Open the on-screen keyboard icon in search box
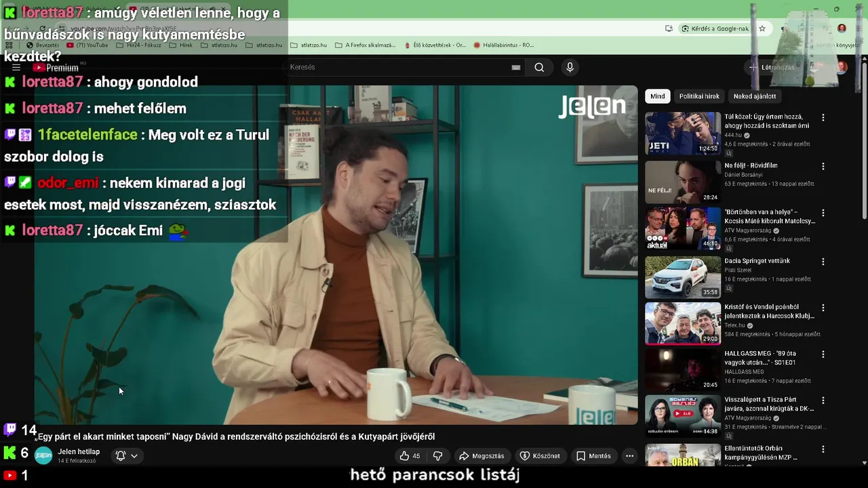 [x=516, y=67]
